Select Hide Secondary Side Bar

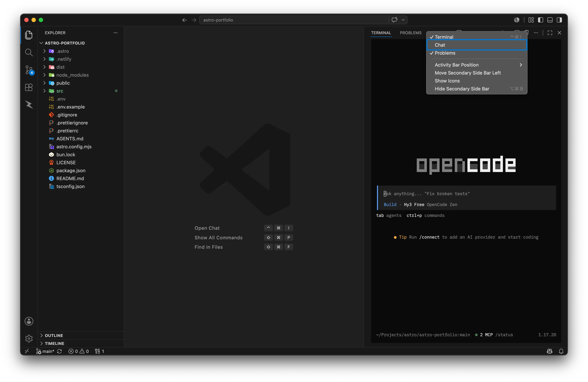(477, 89)
